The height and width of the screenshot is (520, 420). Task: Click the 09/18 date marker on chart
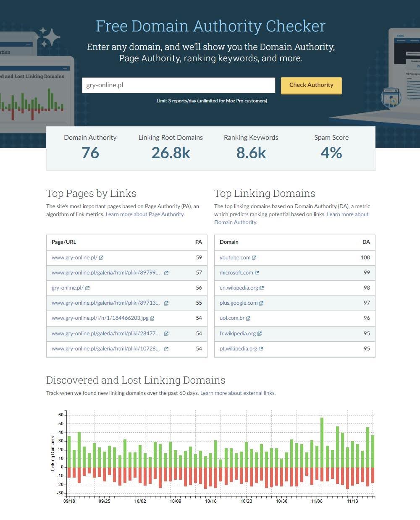coord(69,501)
